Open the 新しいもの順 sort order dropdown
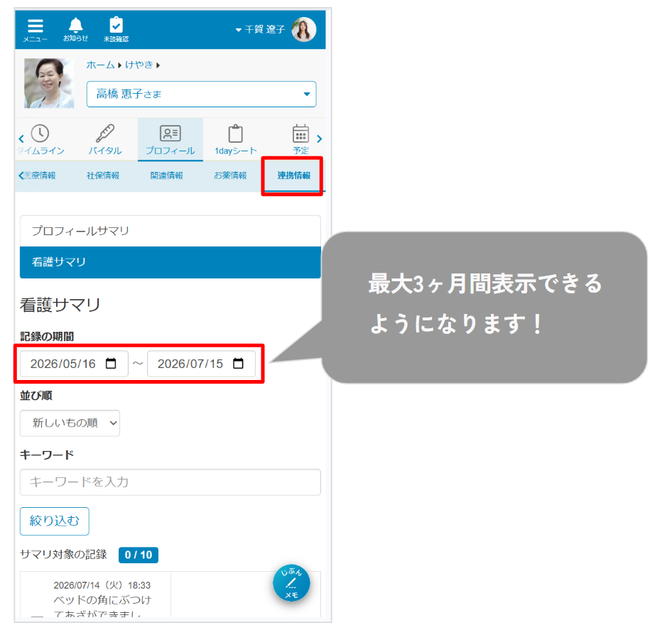Image resolution: width=672 pixels, height=635 pixels. (x=70, y=423)
